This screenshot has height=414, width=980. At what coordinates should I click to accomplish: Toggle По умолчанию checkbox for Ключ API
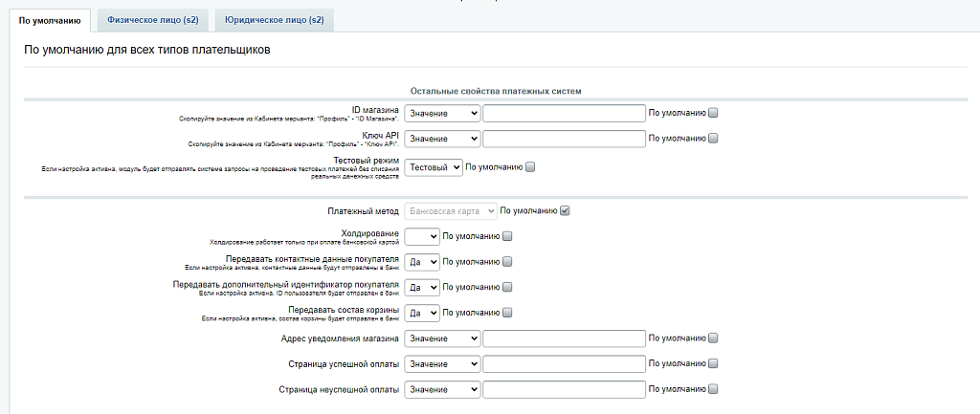(x=713, y=139)
